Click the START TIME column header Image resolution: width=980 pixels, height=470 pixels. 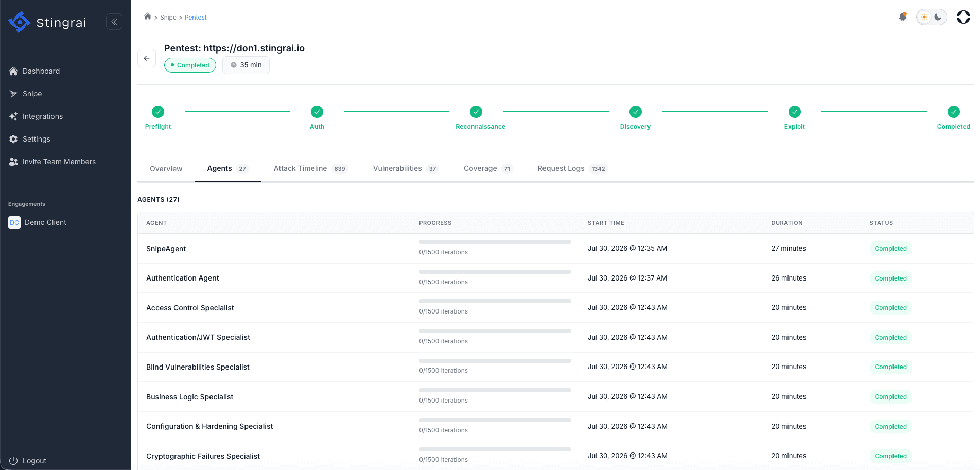point(606,223)
